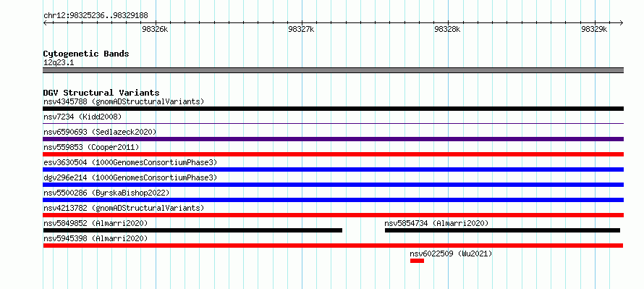The height and width of the screenshot is (289, 644).
Task: Select the blue dgv296e214 variant bar
Action: tap(333, 185)
